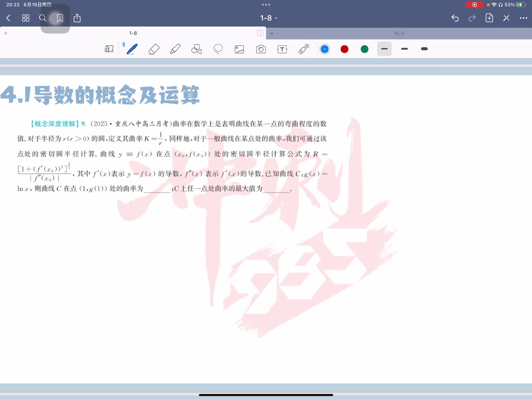Insert an image with Image tool
This screenshot has width=532, height=399.
239,49
